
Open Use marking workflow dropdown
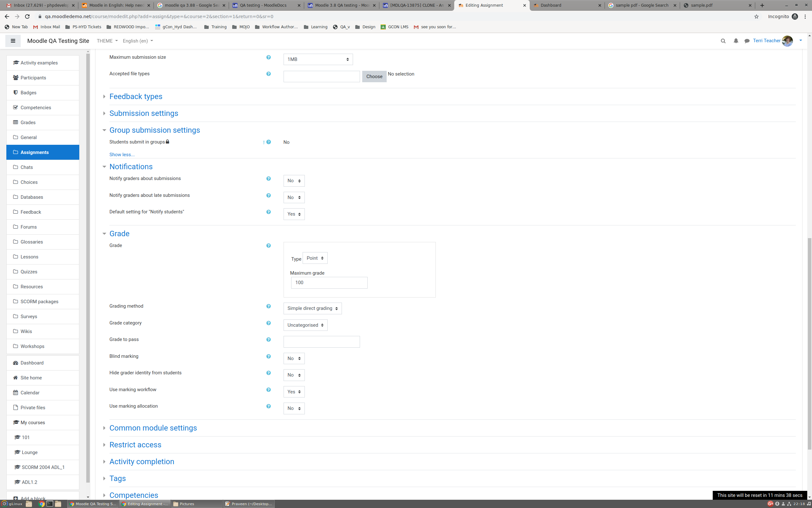(x=294, y=392)
